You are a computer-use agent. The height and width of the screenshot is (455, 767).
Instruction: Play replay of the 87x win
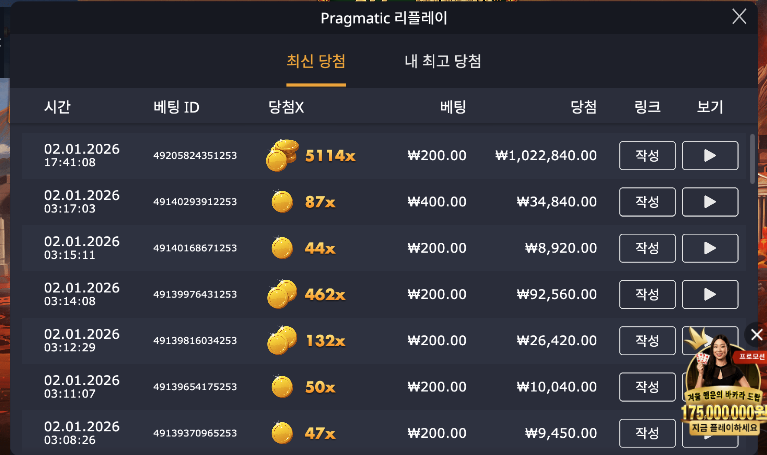(710, 202)
